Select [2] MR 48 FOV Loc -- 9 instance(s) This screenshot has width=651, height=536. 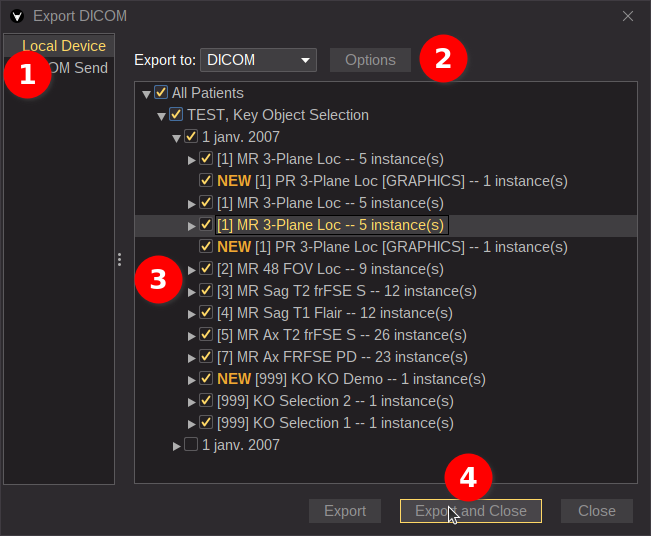click(x=330, y=269)
